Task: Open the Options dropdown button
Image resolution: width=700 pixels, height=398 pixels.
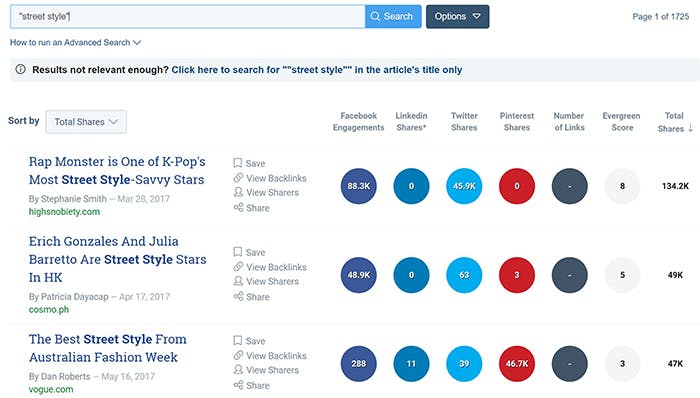Action: [x=457, y=17]
